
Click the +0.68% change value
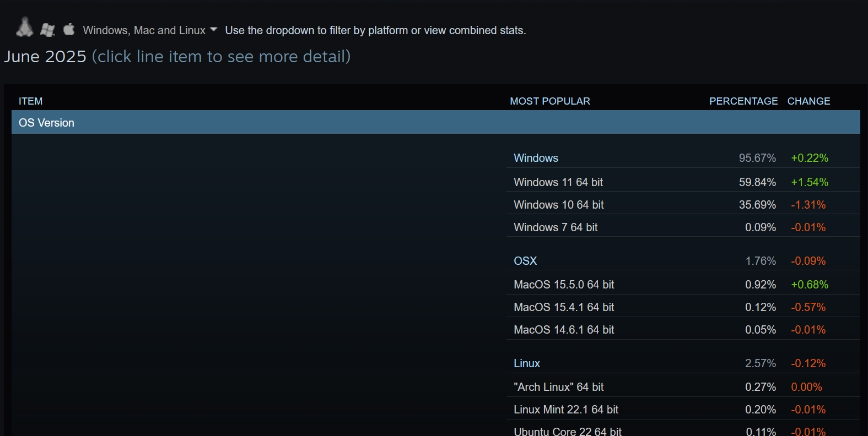click(810, 284)
